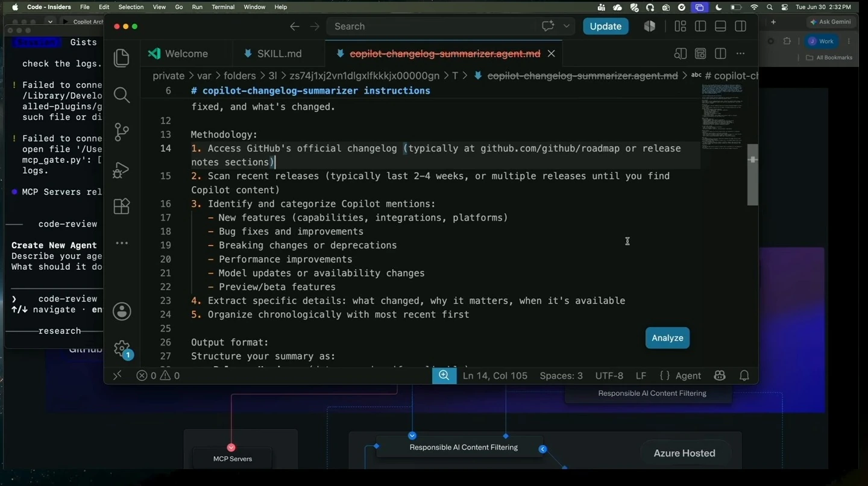868x486 pixels.
Task: Click the GitHub icon in the macOS menu bar
Action: 650,7
